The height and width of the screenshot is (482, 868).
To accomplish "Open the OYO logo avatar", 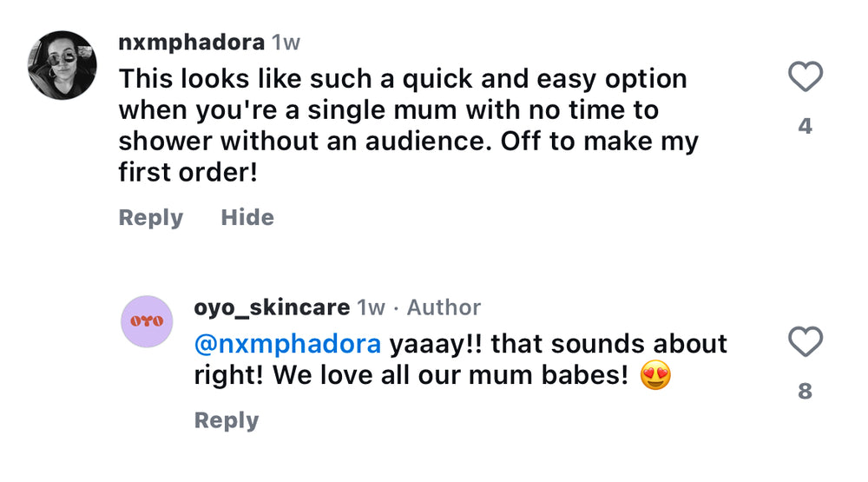I will (147, 321).
